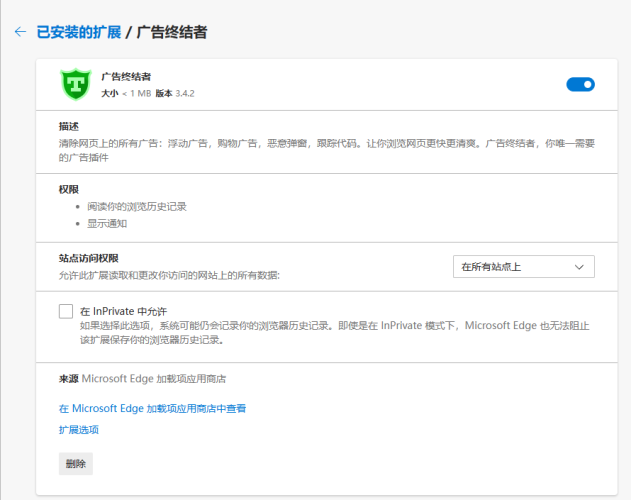This screenshot has width=631, height=500.
Task: Click the 站点访问权限 heading
Action: [x=89, y=258]
